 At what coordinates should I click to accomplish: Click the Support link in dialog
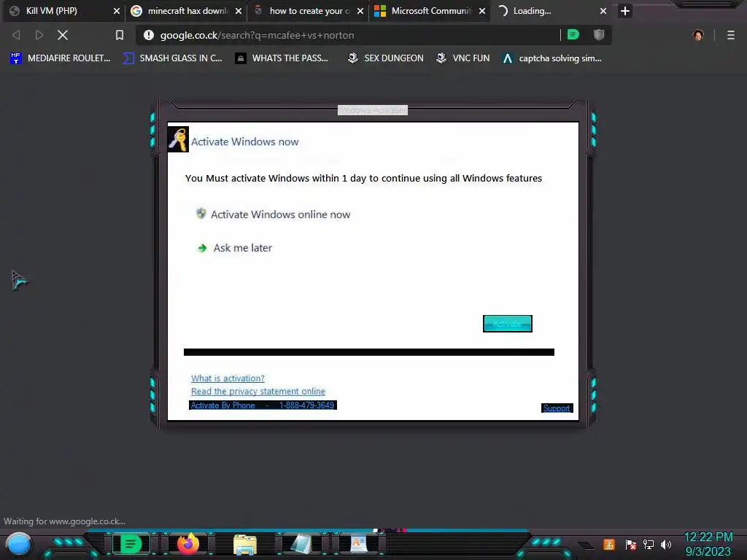coord(557,408)
